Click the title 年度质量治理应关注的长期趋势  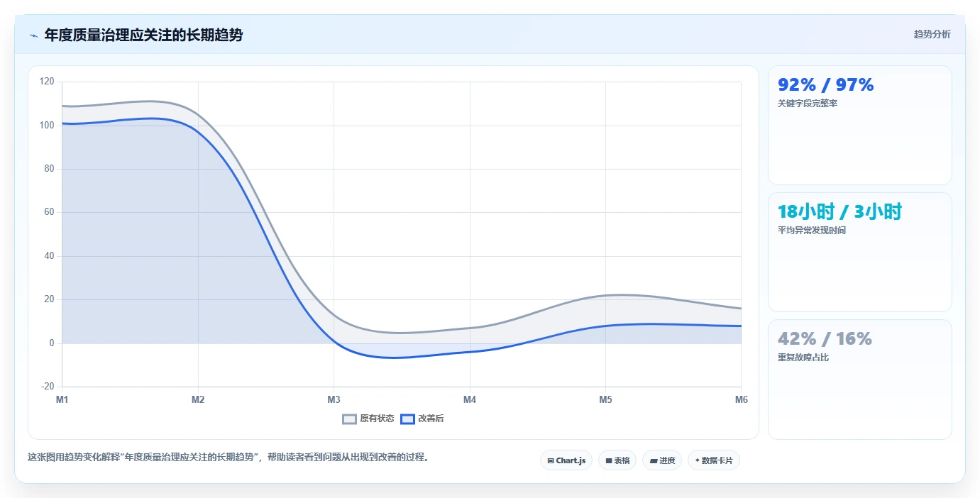143,35
